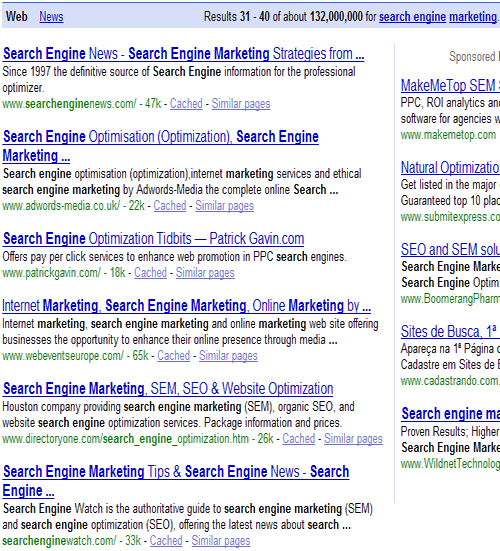Open the Patrick Gavin.com result title
Viewport: 500px width, 551px height.
pyautogui.click(x=154, y=239)
